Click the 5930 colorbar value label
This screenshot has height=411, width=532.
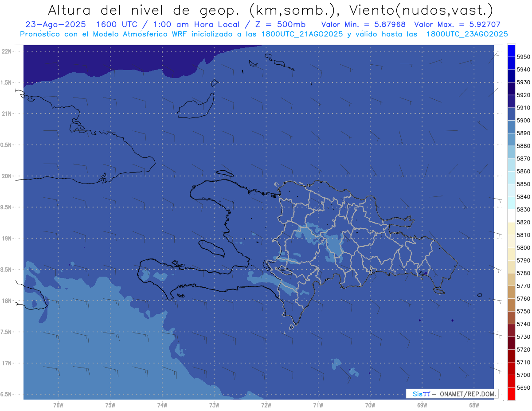point(524,82)
